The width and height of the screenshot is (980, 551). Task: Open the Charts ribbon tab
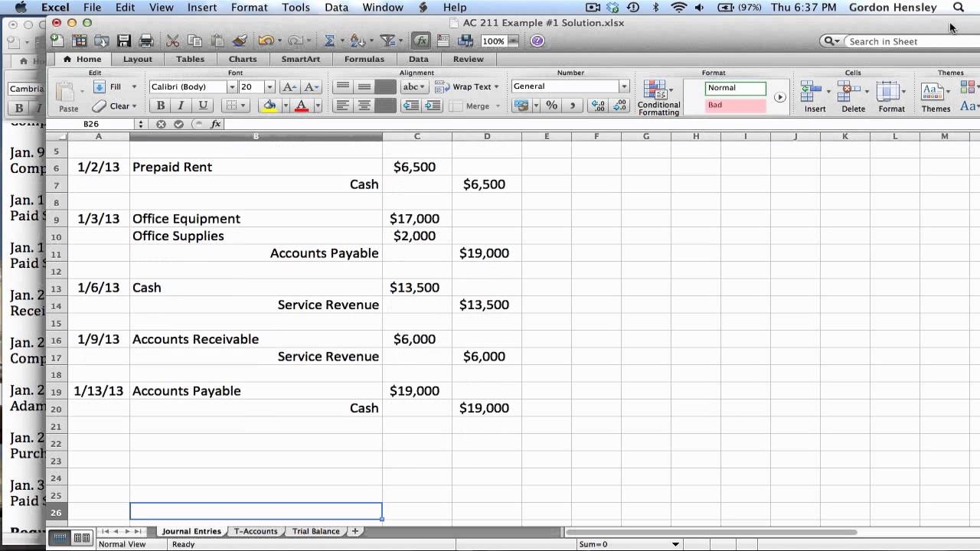243,59
